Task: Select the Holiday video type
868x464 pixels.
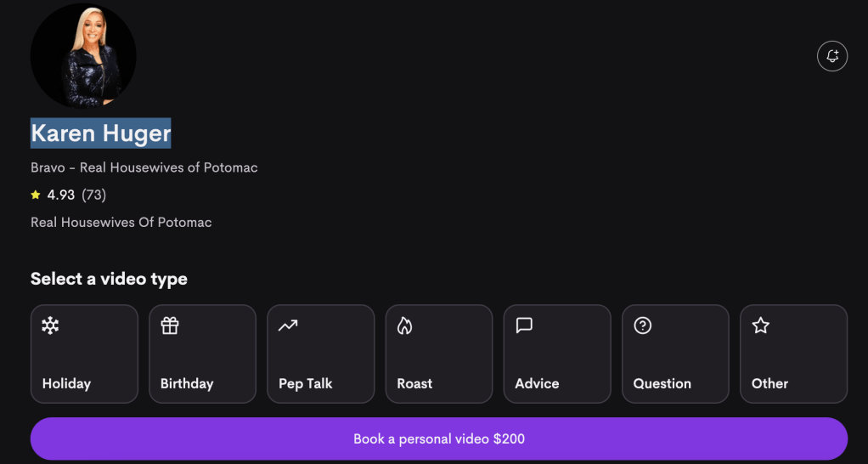Action: tap(84, 354)
